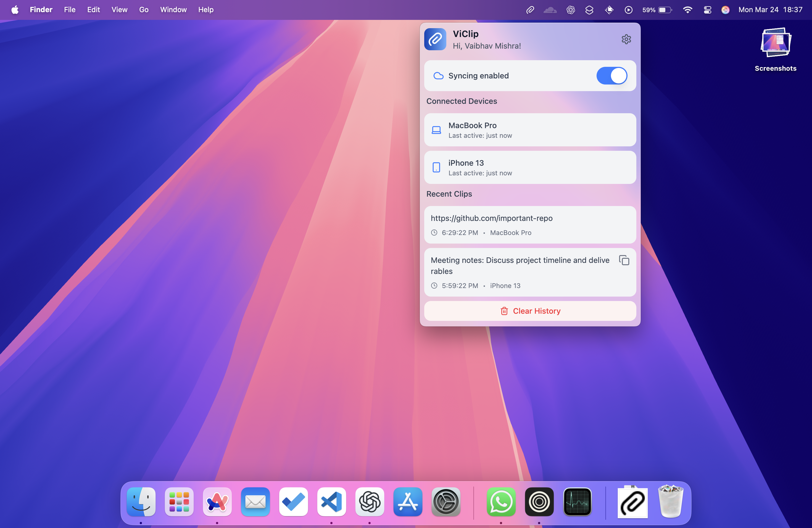Open the View menu
The height and width of the screenshot is (528, 812).
(119, 10)
